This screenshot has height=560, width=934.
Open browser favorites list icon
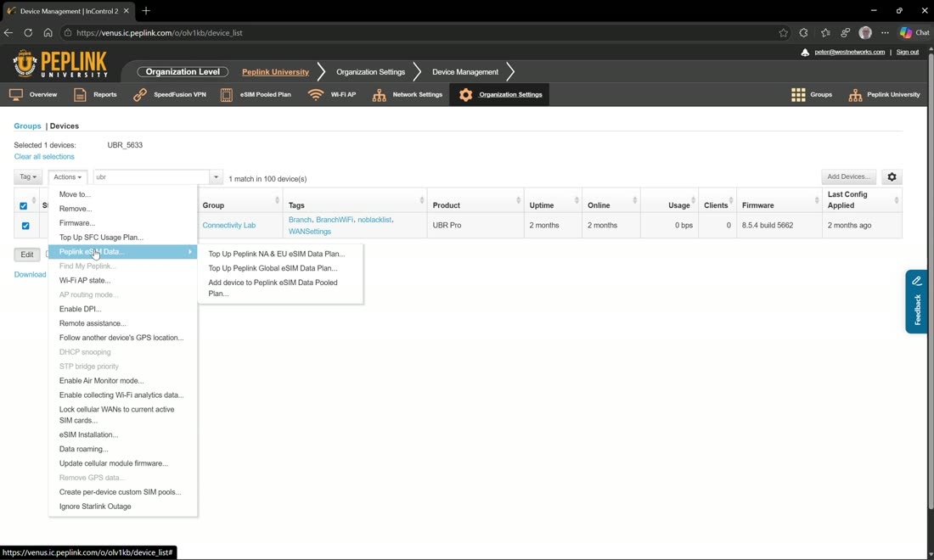pyautogui.click(x=825, y=33)
